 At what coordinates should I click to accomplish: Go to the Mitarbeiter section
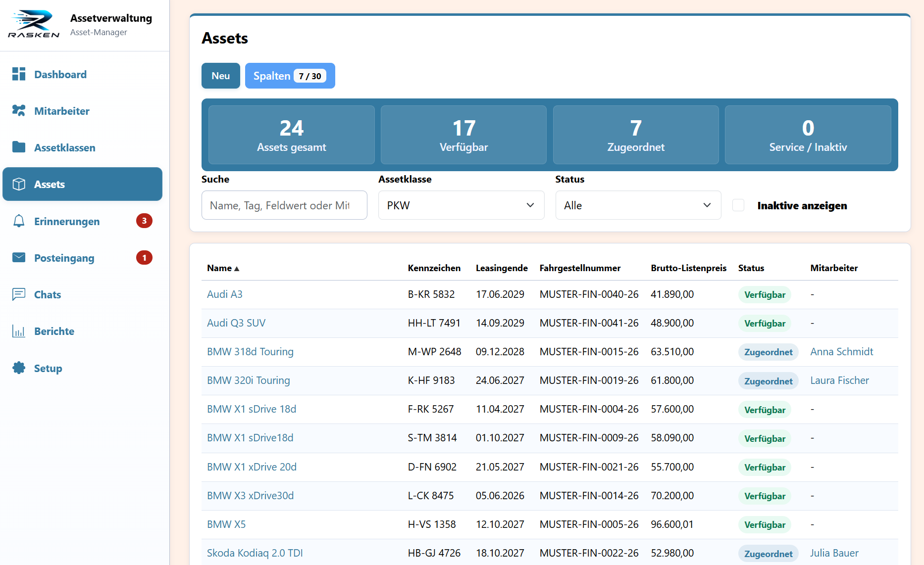point(82,111)
